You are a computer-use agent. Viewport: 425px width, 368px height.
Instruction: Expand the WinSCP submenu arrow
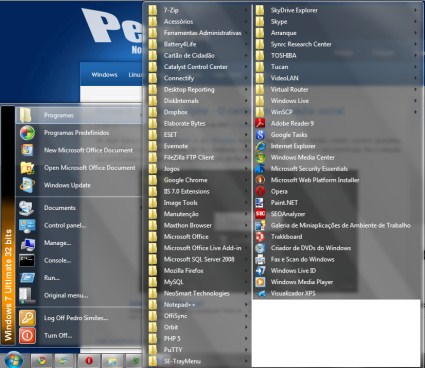[415, 112]
